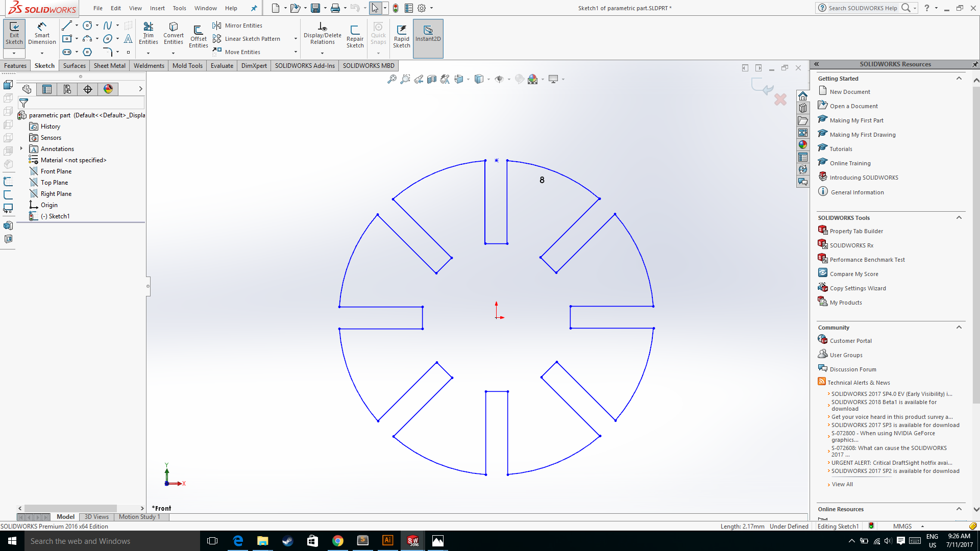Switch to the Evaluate tab
Viewport: 980px width, 551px height.
(x=222, y=66)
